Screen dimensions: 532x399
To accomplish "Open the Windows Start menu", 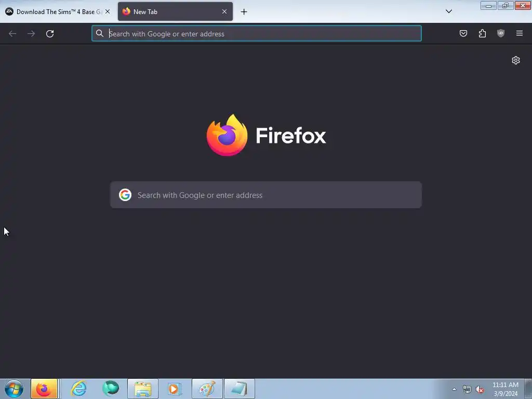I will pos(14,389).
